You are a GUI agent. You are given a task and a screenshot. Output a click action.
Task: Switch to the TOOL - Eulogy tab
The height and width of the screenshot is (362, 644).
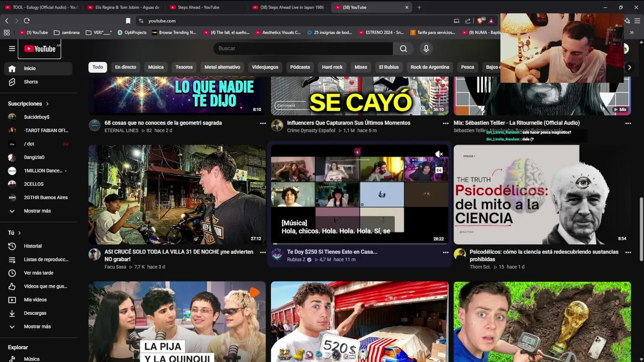coord(41,7)
